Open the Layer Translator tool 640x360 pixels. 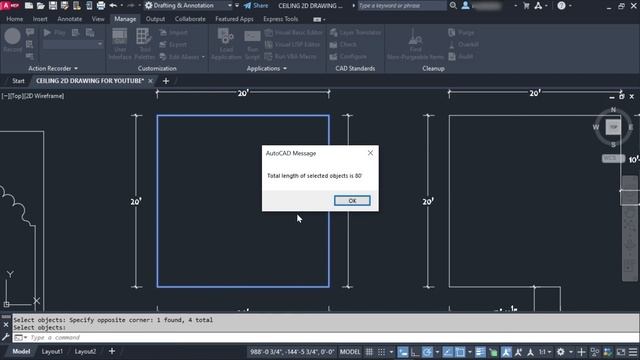click(x=356, y=32)
